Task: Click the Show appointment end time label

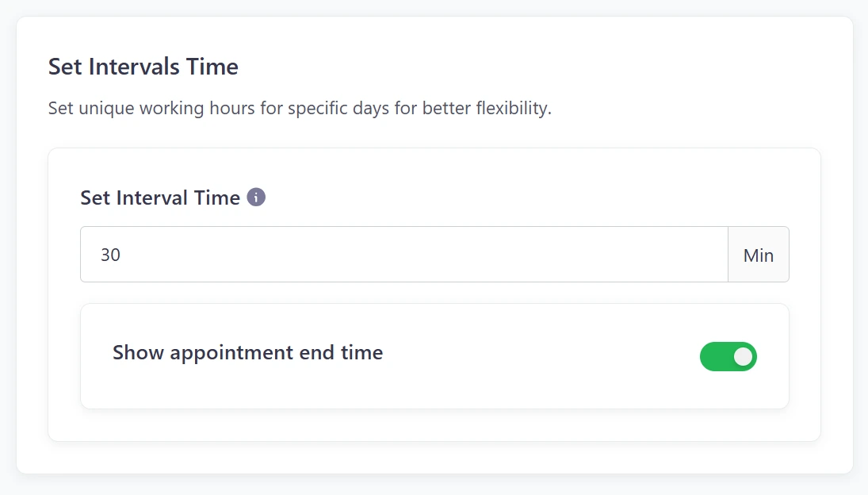Action: click(x=247, y=352)
